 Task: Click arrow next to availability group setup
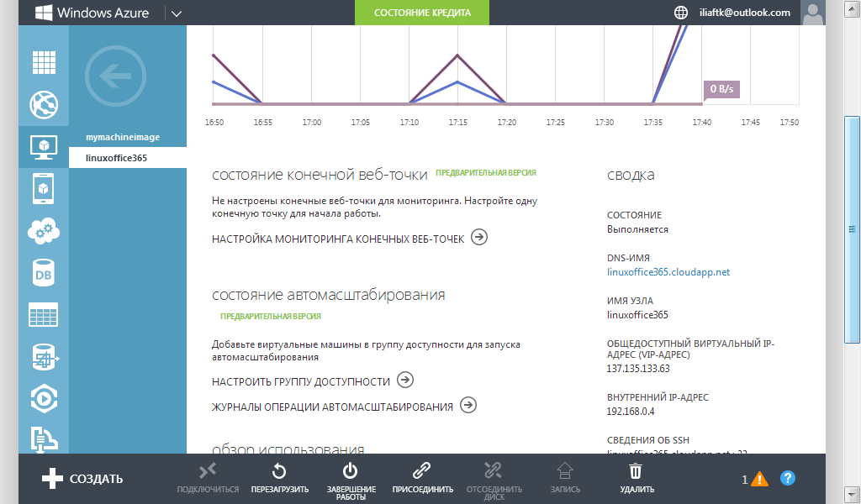pos(405,380)
